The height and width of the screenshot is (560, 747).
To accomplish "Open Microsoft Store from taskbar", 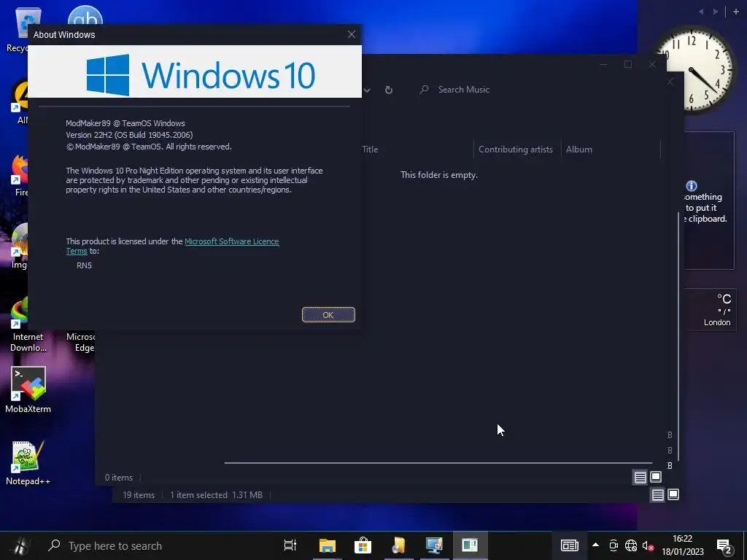I will (x=363, y=545).
